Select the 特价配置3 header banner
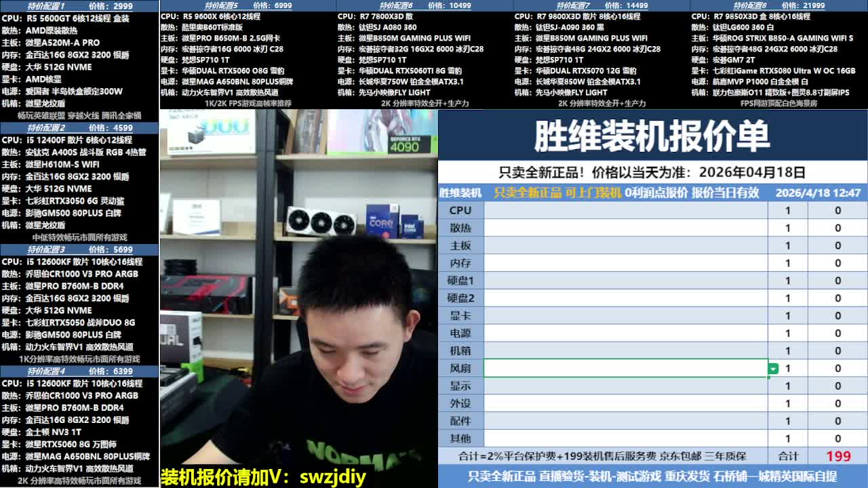 (79, 249)
